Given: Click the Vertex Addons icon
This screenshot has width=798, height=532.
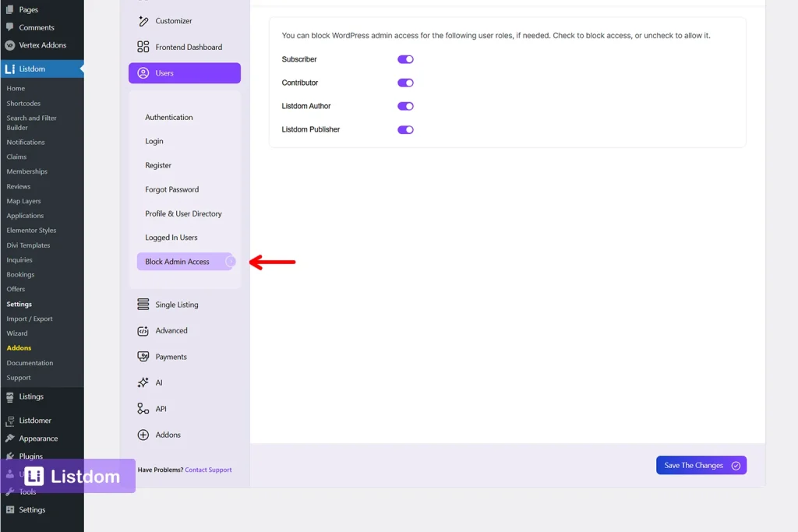Looking at the screenshot, I should point(9,44).
